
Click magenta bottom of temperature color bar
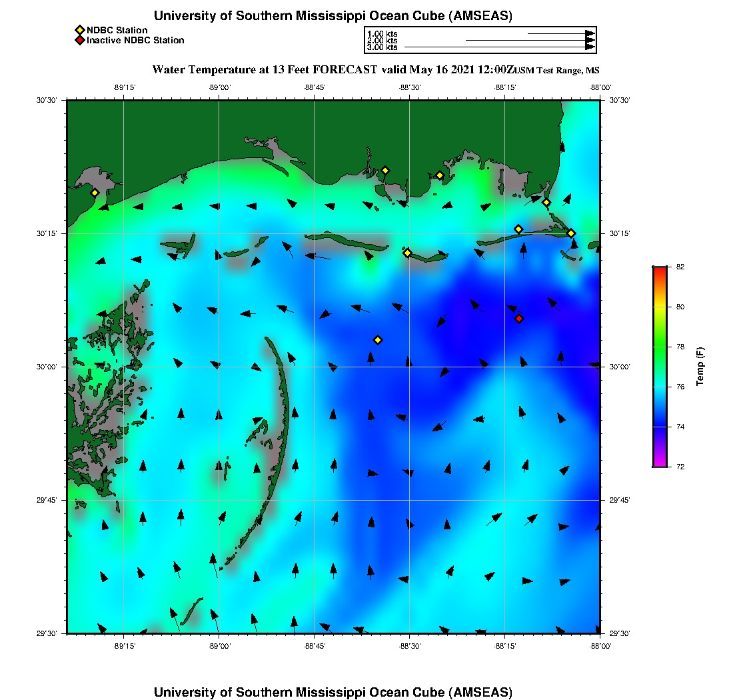point(660,463)
